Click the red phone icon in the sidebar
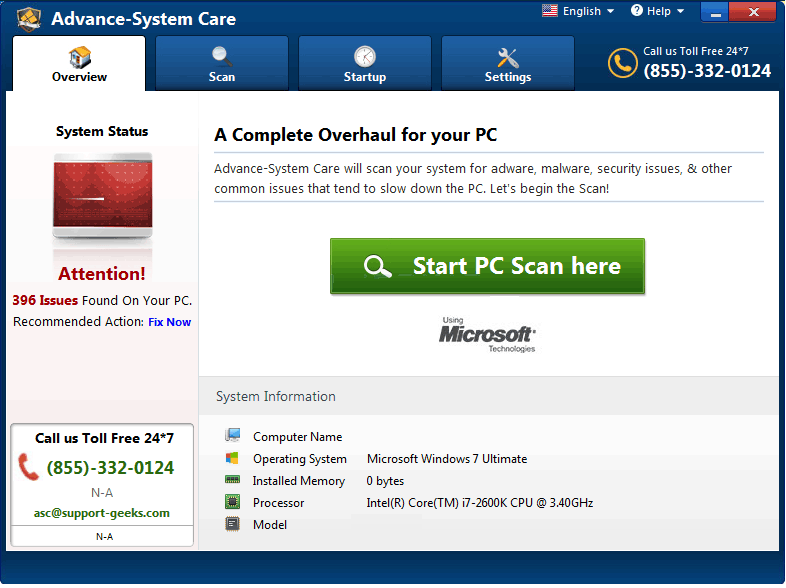This screenshot has height=588, width=786. (x=28, y=467)
